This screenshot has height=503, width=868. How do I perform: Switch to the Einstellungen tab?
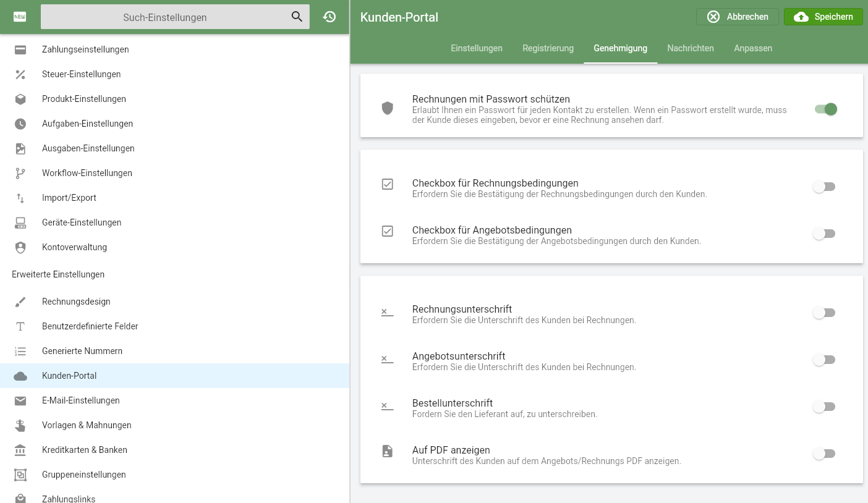coord(477,48)
